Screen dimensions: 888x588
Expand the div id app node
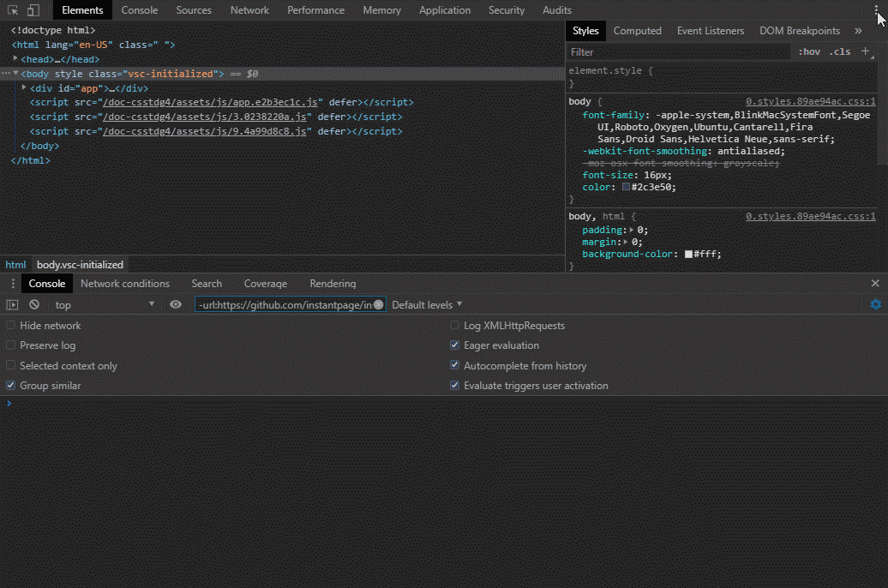25,87
